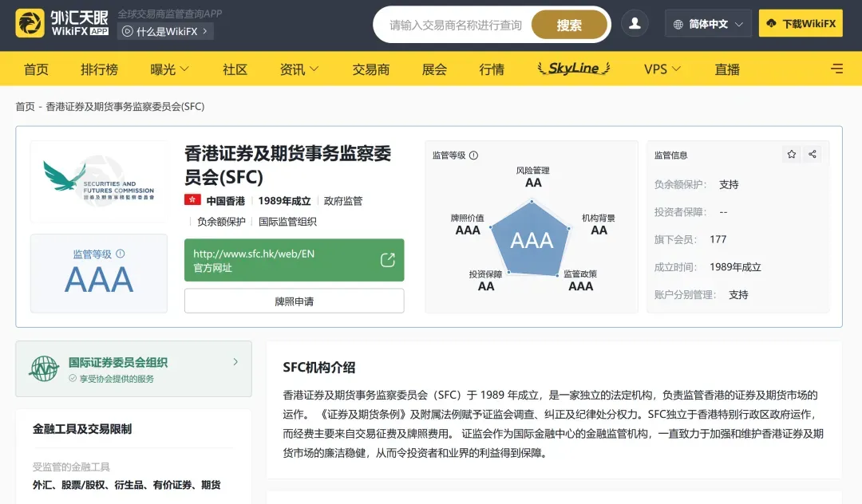Focus the broker name search field
862x504 pixels.
click(457, 25)
